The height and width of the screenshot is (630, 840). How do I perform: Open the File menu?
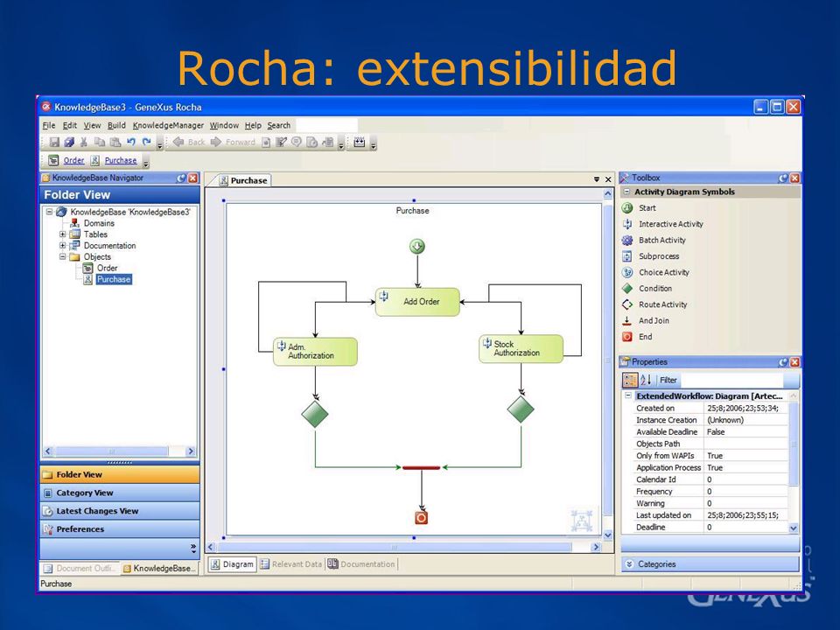[49, 125]
